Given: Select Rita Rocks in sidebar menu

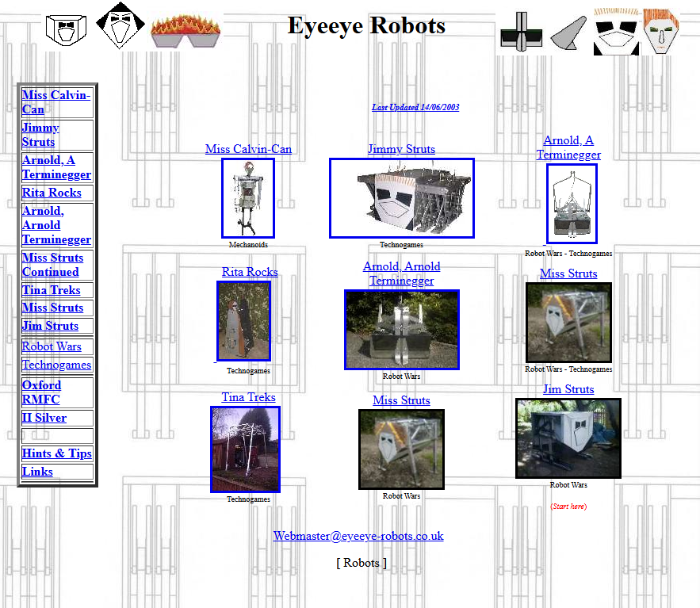Looking at the screenshot, I should 52,193.
